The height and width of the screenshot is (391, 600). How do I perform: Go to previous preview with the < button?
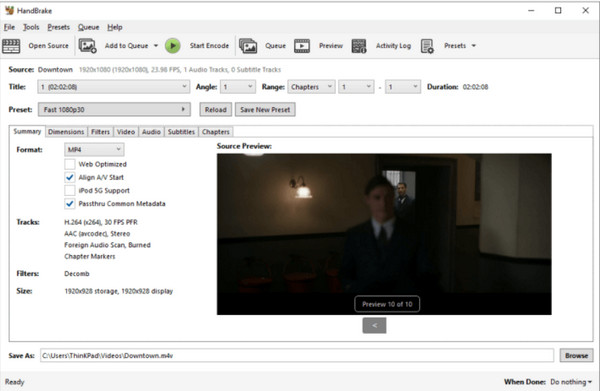tap(374, 326)
